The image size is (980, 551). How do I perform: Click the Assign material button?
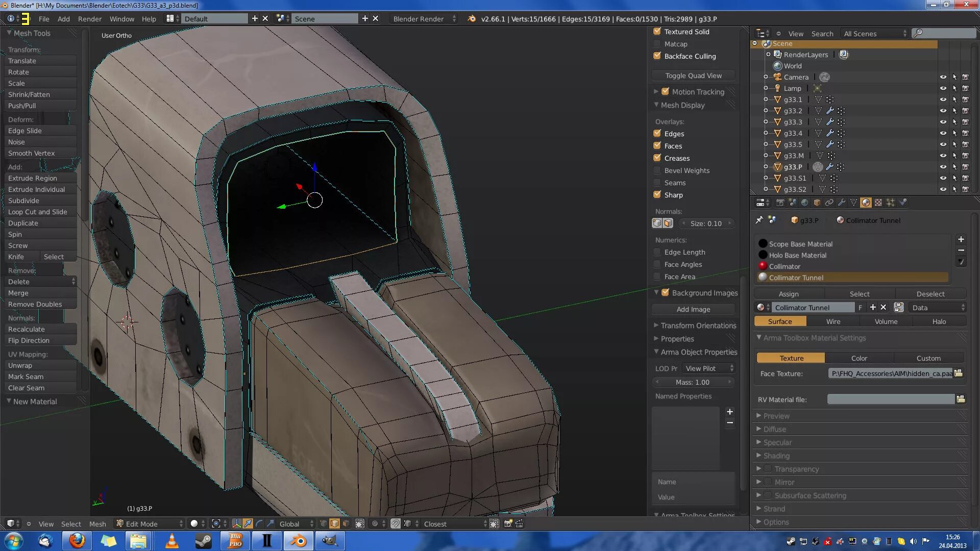[789, 294]
